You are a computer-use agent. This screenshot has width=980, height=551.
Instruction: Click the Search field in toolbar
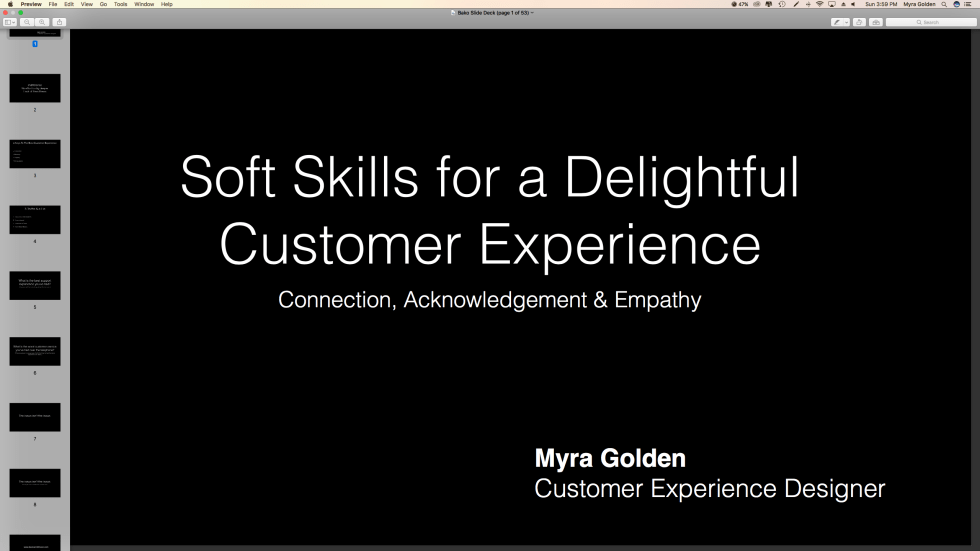[x=930, y=22]
